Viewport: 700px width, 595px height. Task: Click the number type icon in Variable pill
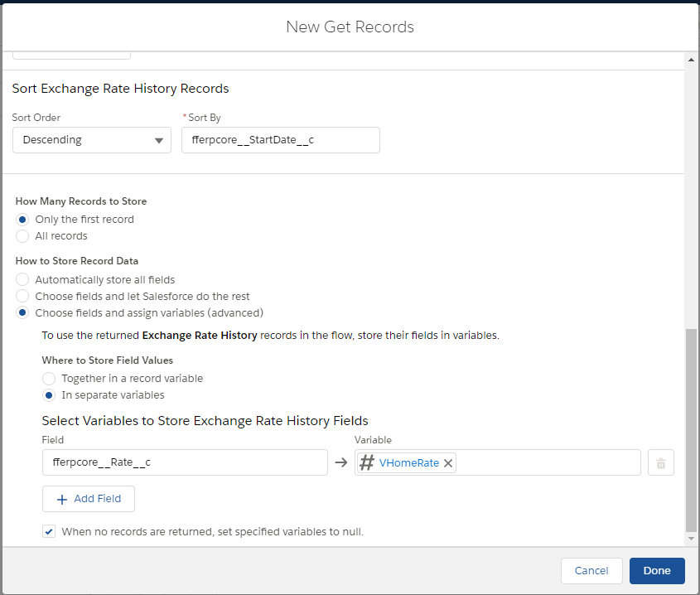(x=367, y=463)
